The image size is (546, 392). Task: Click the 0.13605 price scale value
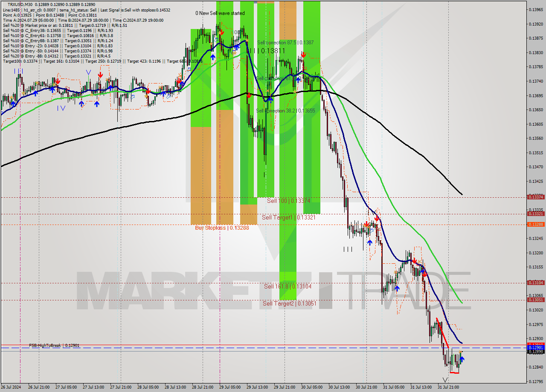(536, 124)
